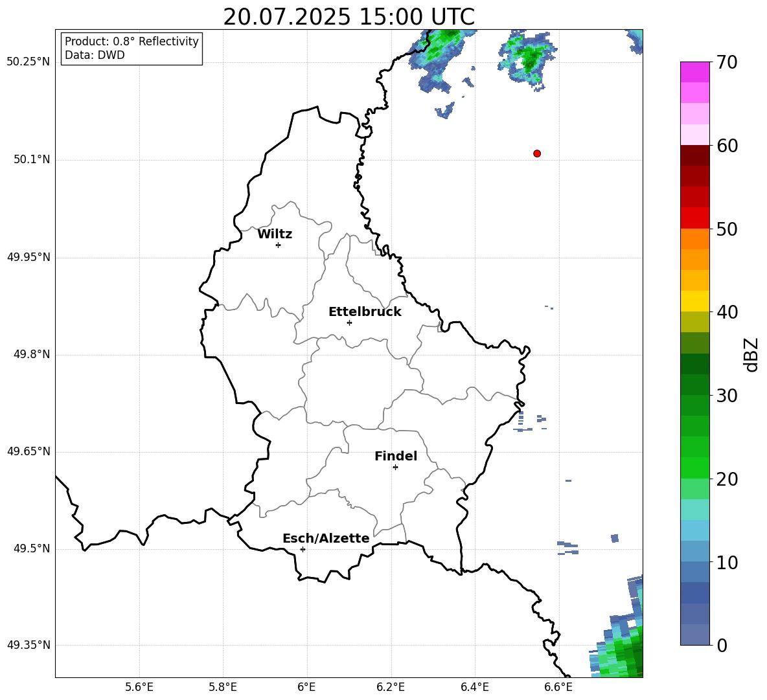
Task: Click the 50.25°N latitude label
Action: coord(29,62)
